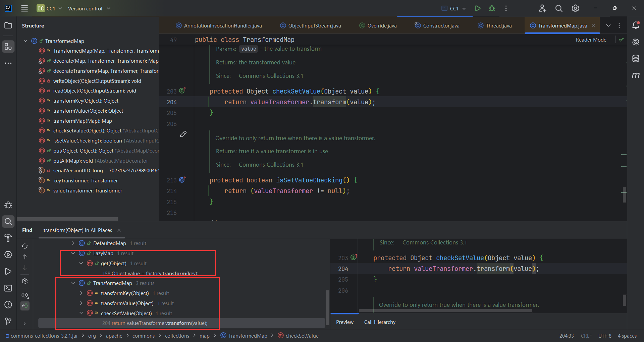Viewport: 644px width, 342px height.
Task: Open the Database tool window
Action: click(636, 58)
